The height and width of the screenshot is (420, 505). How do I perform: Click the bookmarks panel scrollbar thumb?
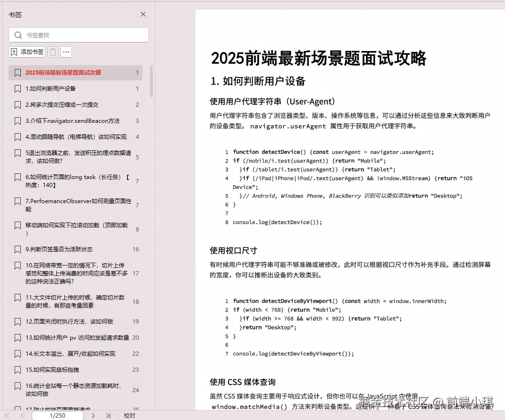(x=151, y=81)
